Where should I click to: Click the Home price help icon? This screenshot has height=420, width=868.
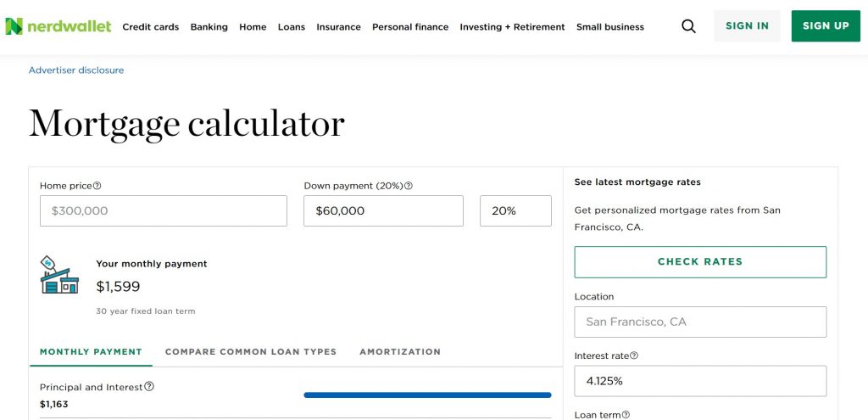(97, 186)
